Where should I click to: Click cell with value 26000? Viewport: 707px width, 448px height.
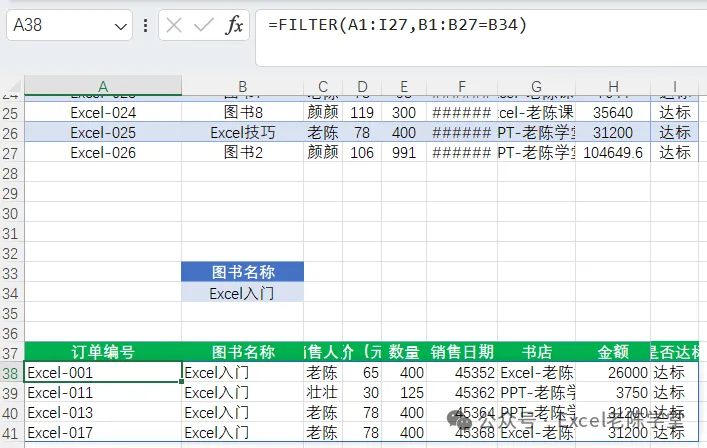[x=613, y=372]
